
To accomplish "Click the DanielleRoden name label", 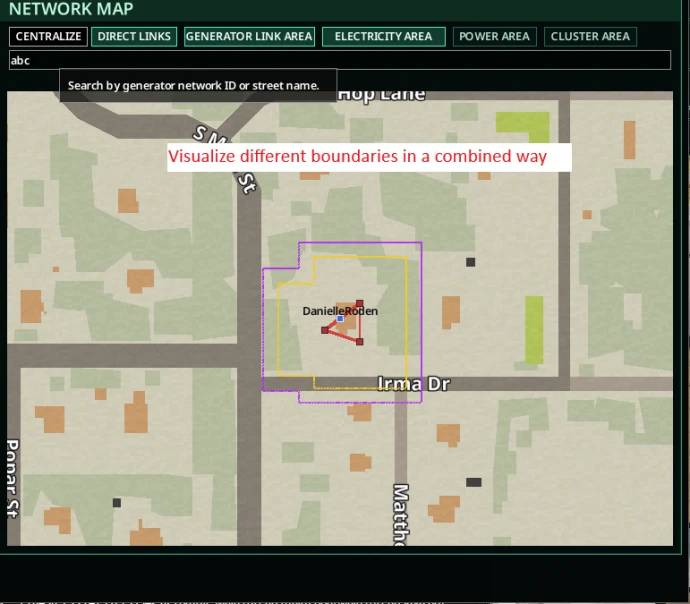I will tap(340, 311).
